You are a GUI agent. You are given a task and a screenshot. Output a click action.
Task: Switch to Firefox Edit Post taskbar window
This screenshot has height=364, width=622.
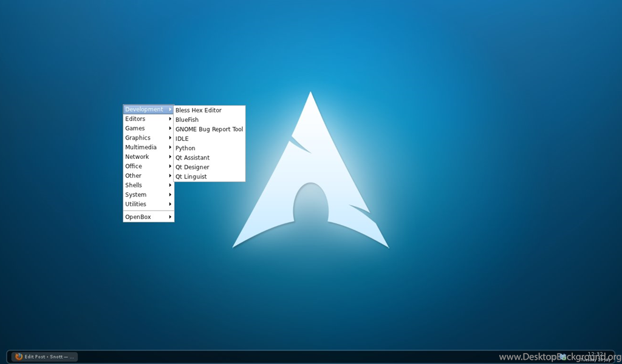point(44,357)
